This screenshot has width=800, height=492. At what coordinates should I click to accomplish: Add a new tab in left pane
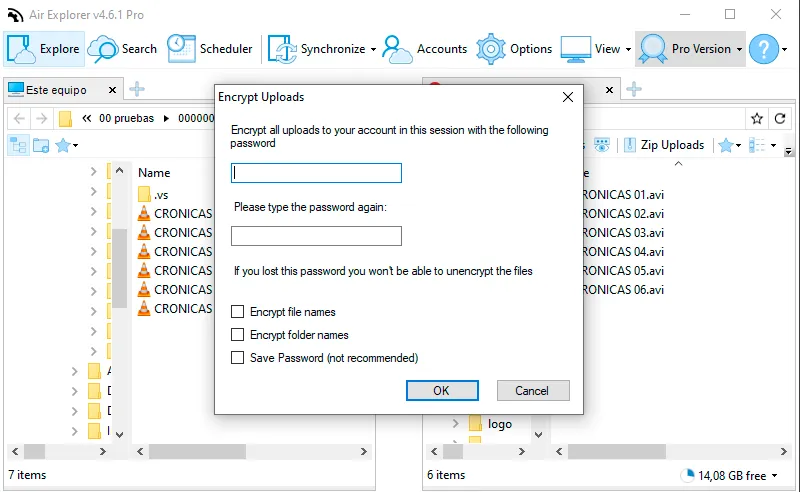[137, 89]
